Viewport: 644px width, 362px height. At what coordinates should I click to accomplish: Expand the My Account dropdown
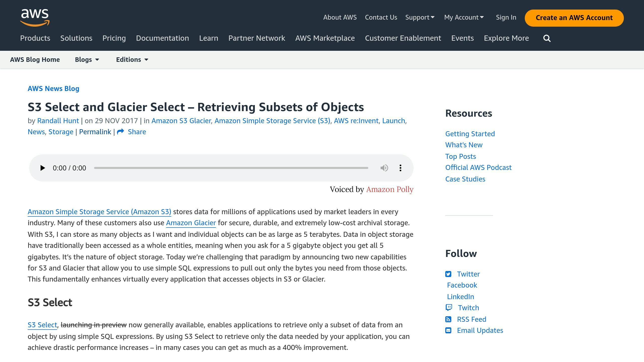pyautogui.click(x=464, y=17)
